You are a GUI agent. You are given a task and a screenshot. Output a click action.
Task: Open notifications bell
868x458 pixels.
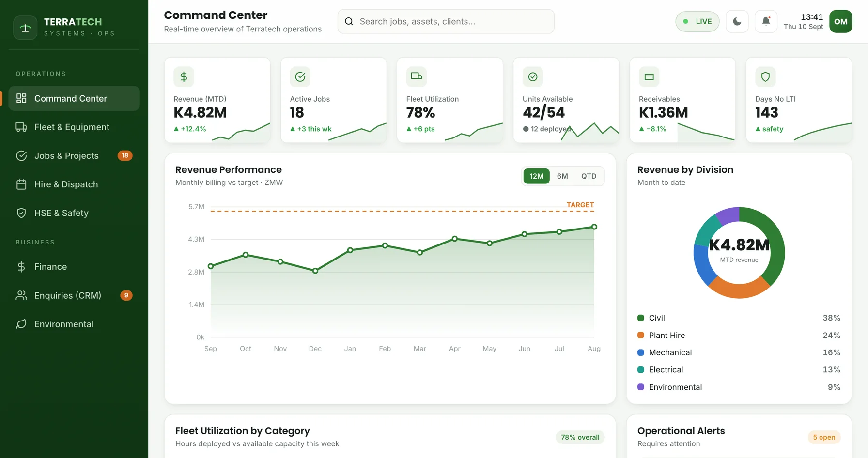[766, 21]
